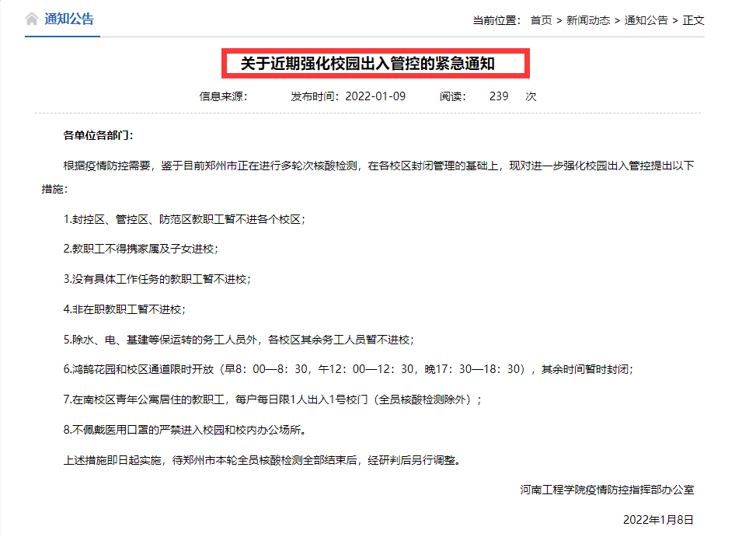The height and width of the screenshot is (544, 756).
Task: Select the 通知公告 section tab heading
Action: [x=69, y=19]
